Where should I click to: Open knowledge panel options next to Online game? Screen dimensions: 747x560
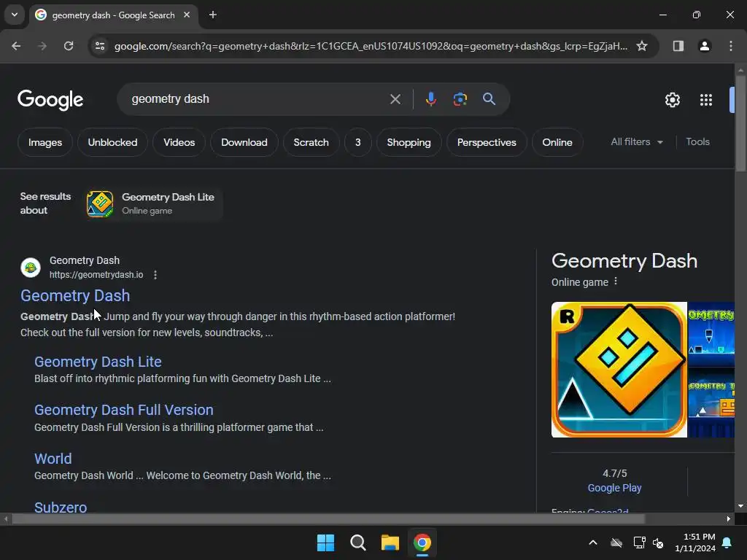point(616,281)
